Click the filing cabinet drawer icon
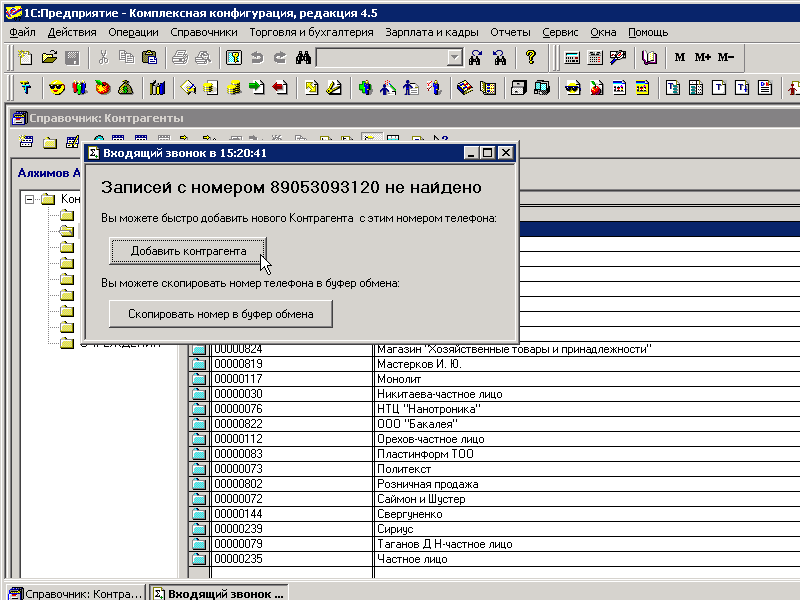The width and height of the screenshot is (800, 600). tap(518, 88)
